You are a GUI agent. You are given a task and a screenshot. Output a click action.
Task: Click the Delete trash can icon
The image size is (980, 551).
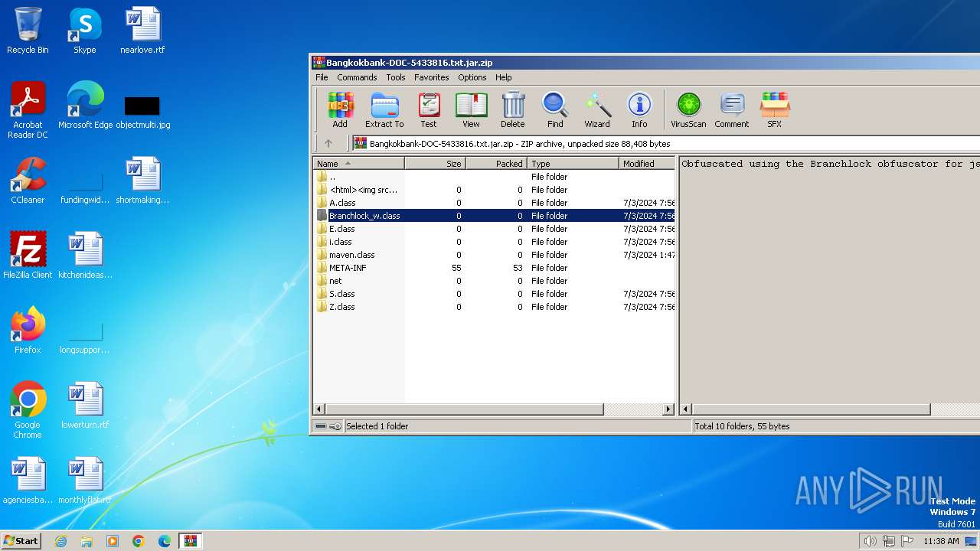pos(513,110)
